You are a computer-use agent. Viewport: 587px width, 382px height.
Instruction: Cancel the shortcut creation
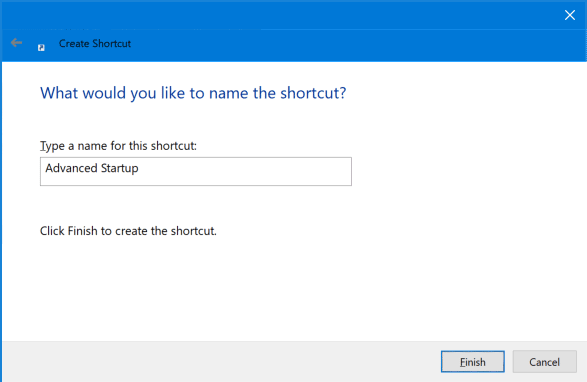(544, 362)
